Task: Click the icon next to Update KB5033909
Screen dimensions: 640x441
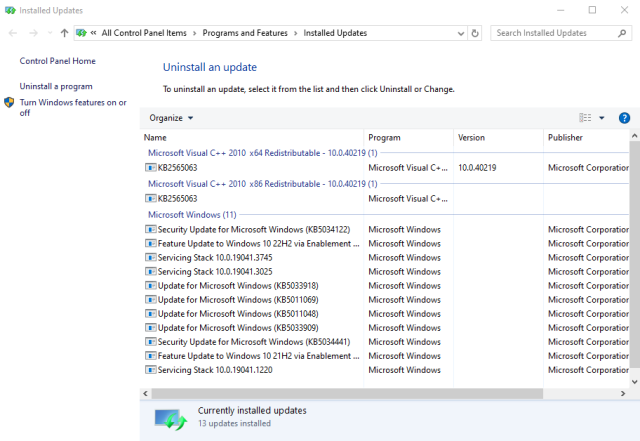Action: (x=151, y=328)
